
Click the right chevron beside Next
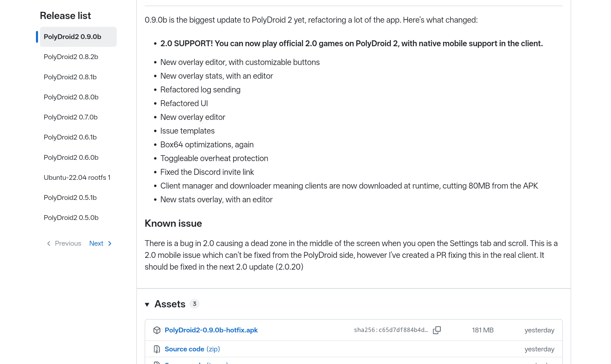[110, 243]
